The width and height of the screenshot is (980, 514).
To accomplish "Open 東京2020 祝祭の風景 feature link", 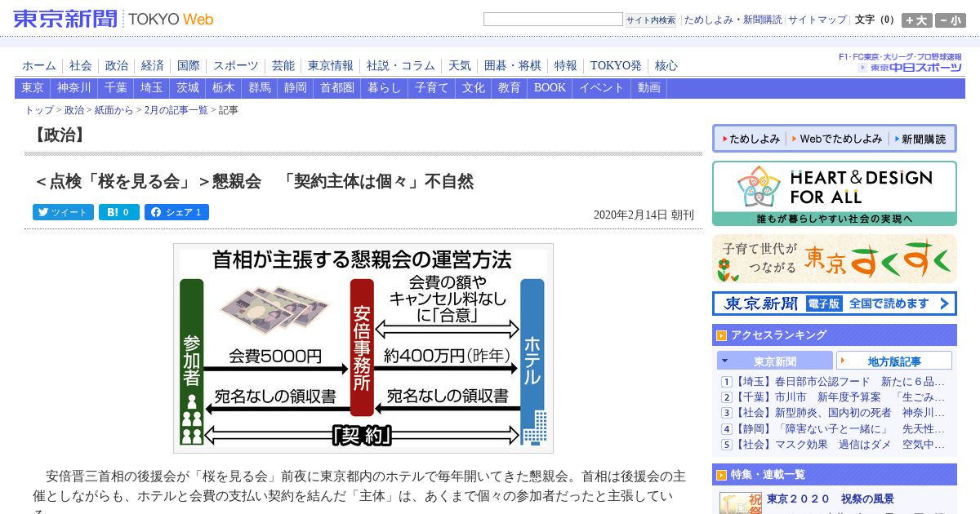I will click(x=831, y=498).
